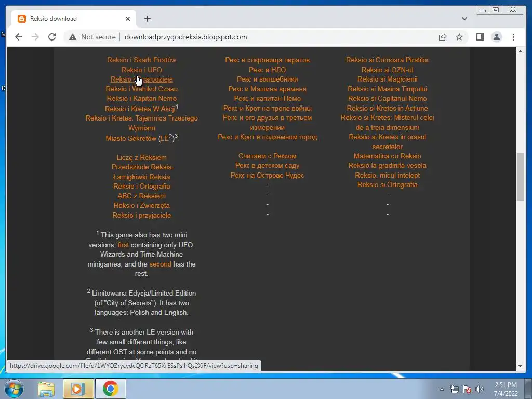Open Рекс и Крот на тропе войны

pyautogui.click(x=268, y=108)
